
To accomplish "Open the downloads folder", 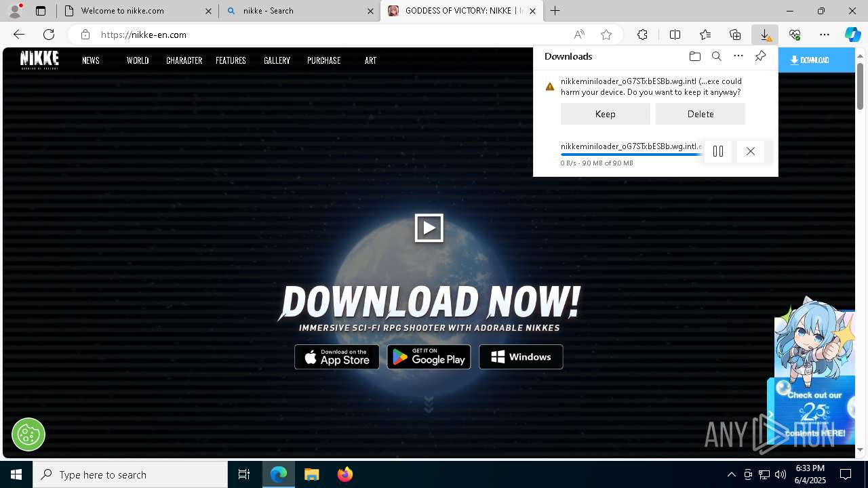I will [x=694, y=56].
